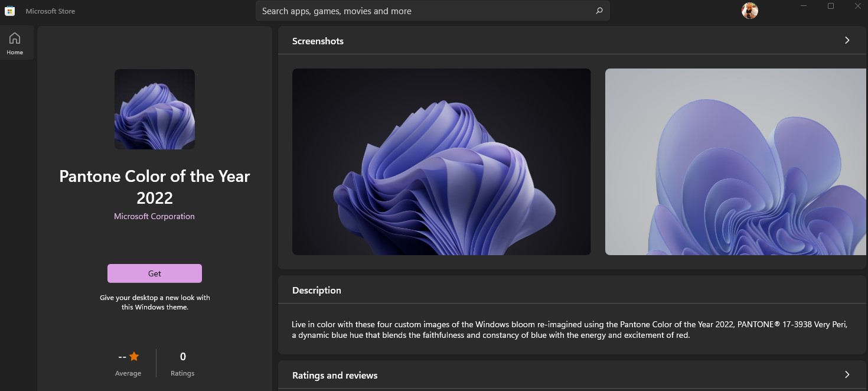
Task: Open the dark bloom screenshot
Action: [441, 162]
